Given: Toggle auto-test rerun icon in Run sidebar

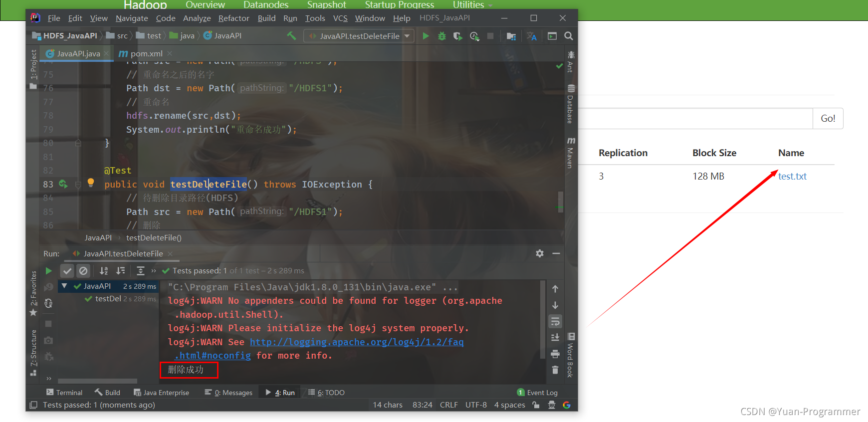Looking at the screenshot, I should click(48, 303).
